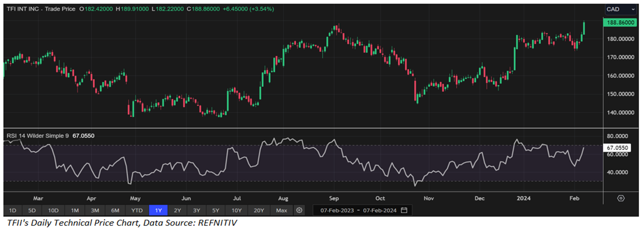This screenshot has height=231, width=644.
Task: Click the chart settings icon at bottom-right
Action: click(x=621, y=198)
